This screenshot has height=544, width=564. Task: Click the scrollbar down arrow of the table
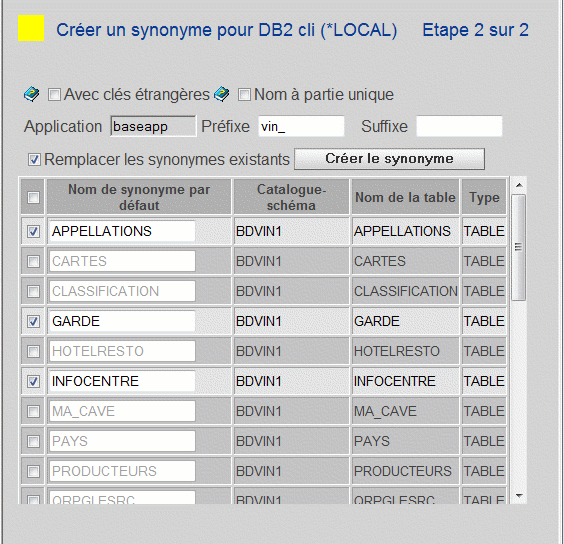pyautogui.click(x=519, y=496)
